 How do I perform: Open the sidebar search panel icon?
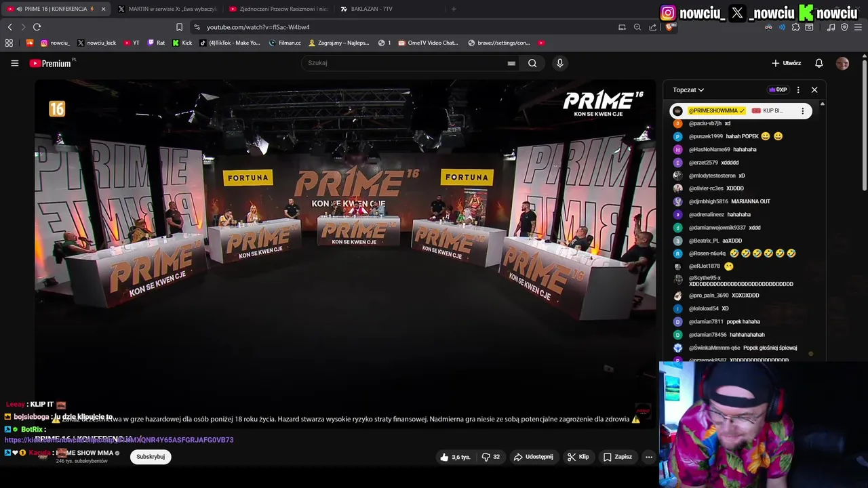(809, 27)
